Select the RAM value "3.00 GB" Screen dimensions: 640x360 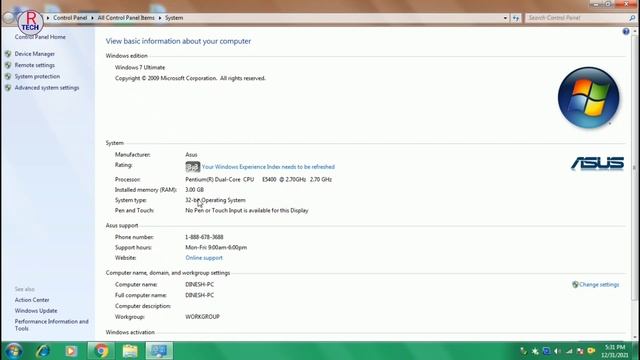(194, 190)
